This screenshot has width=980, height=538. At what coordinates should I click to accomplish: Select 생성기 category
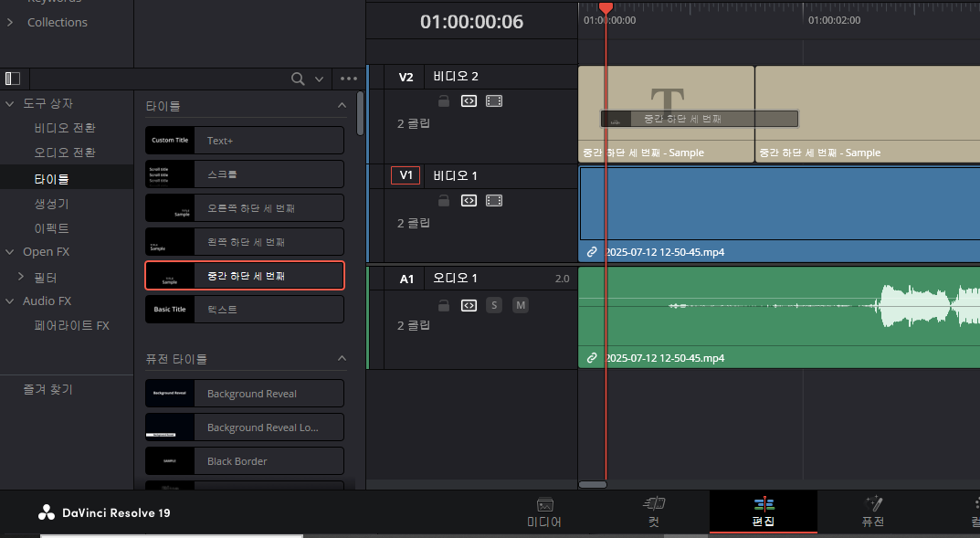pos(51,204)
